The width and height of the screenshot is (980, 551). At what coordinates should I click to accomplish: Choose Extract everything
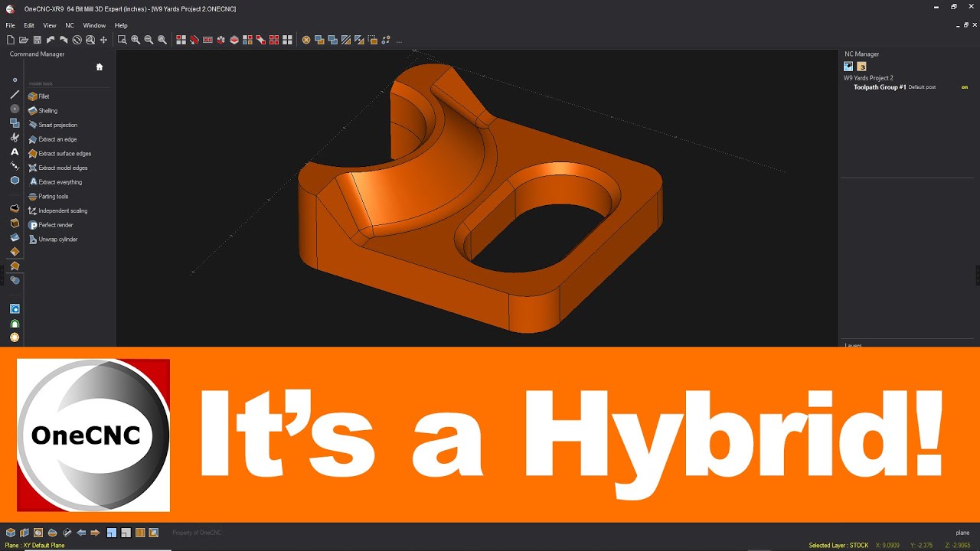click(x=55, y=182)
